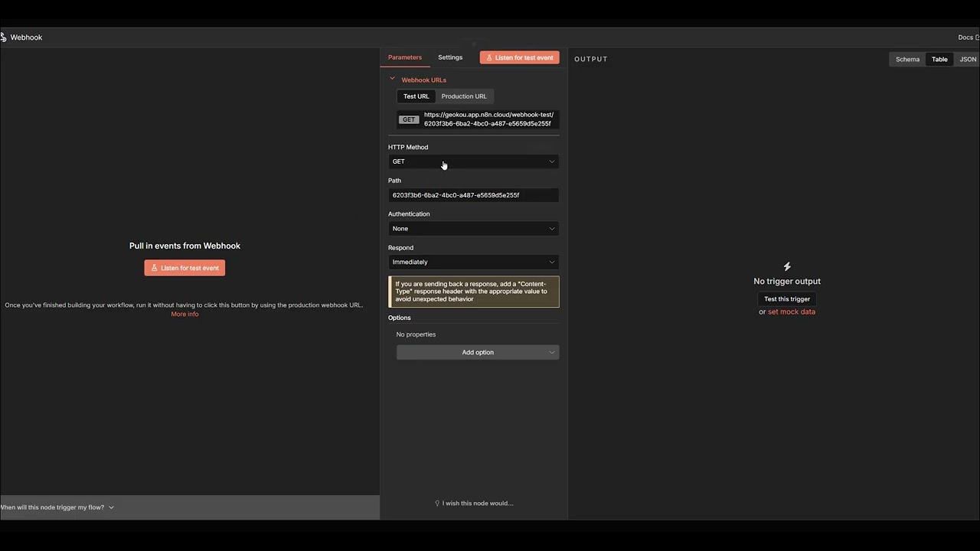This screenshot has height=551, width=980.
Task: Click top Listen for test event button
Action: pos(520,57)
